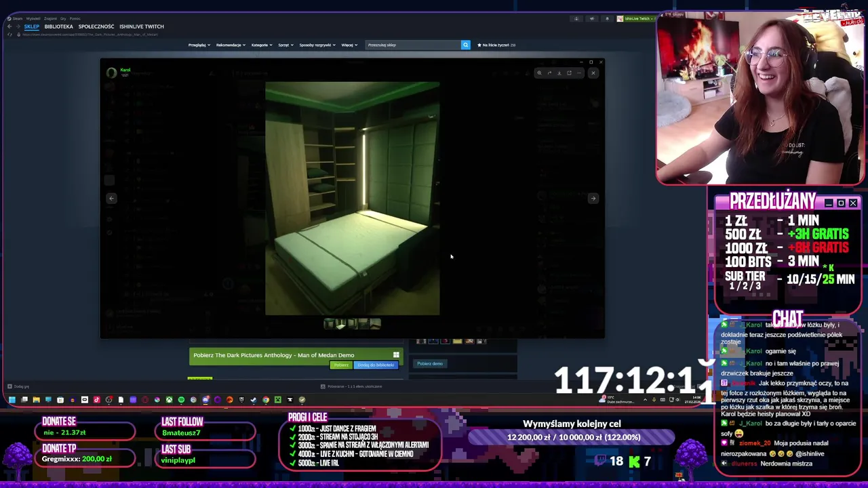Screen dimensions: 868x488
Task: Open Steam from taskbar
Action: [x=254, y=400]
